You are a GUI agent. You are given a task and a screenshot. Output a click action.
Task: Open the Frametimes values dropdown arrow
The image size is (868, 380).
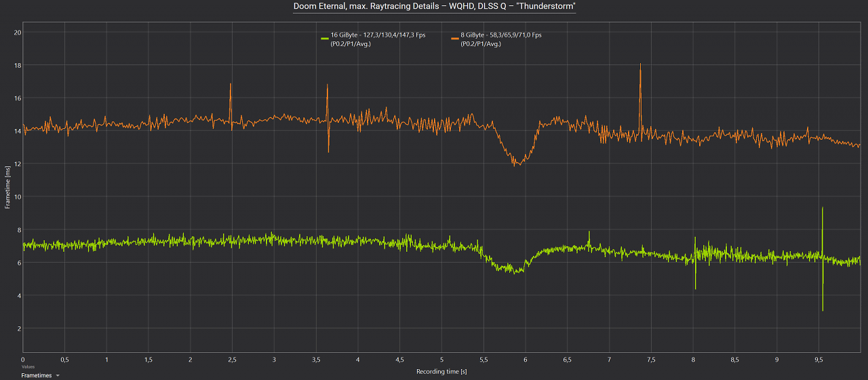(x=58, y=375)
